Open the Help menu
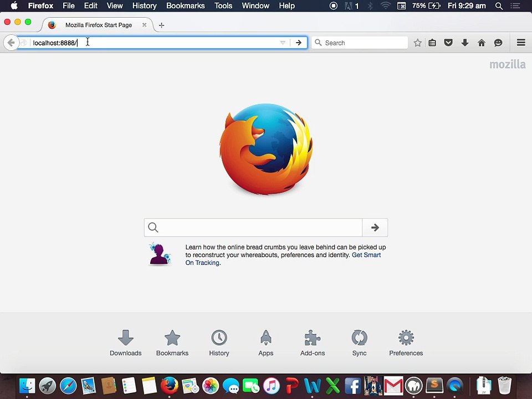The height and width of the screenshot is (399, 532). coord(287,6)
